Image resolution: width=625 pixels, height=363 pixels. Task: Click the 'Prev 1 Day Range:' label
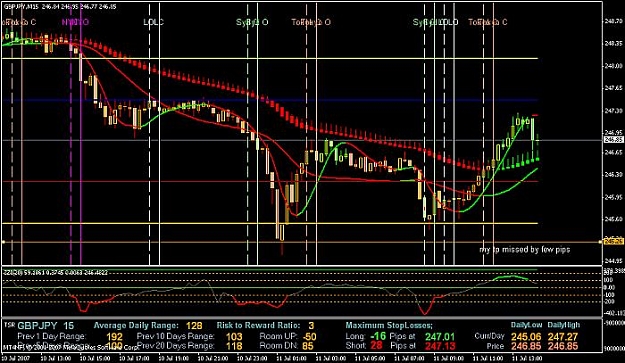[51, 336]
